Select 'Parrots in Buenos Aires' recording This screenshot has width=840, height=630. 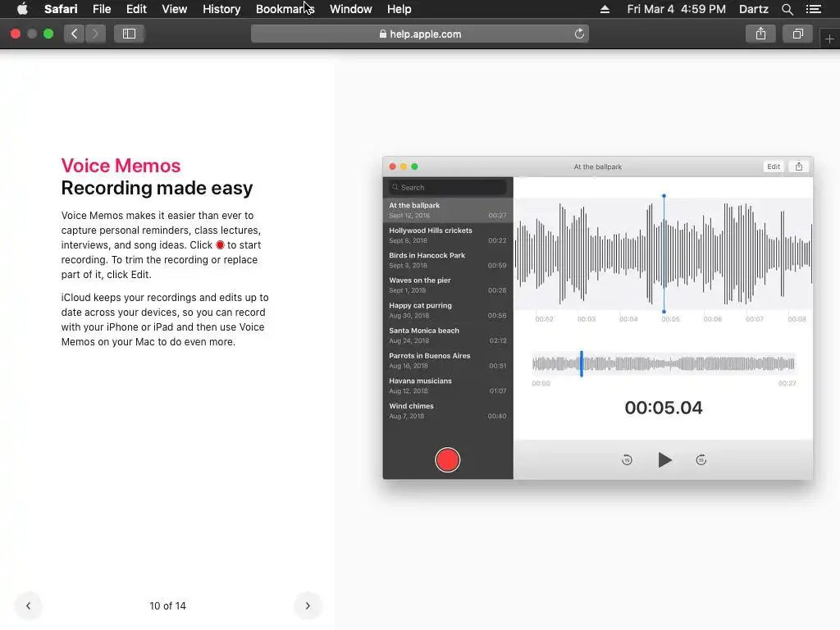(x=448, y=361)
